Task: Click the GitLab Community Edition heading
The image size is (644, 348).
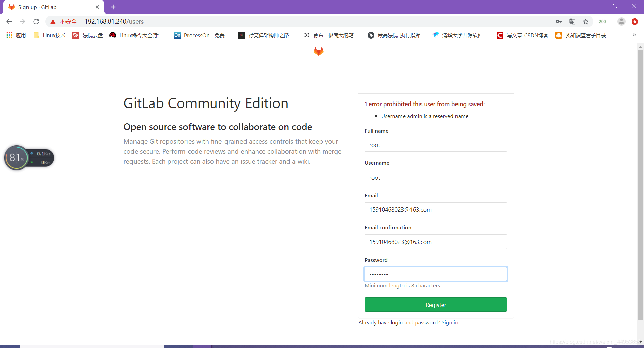Action: tap(206, 103)
